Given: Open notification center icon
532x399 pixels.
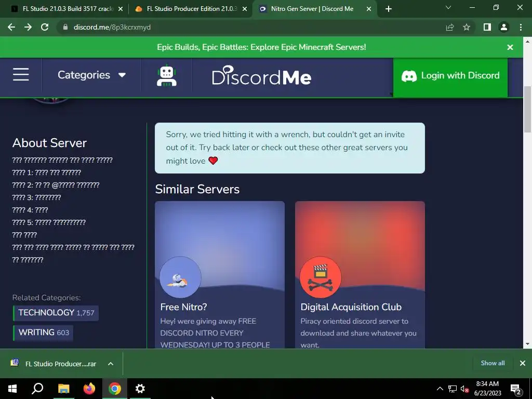Looking at the screenshot, I should [x=516, y=389].
